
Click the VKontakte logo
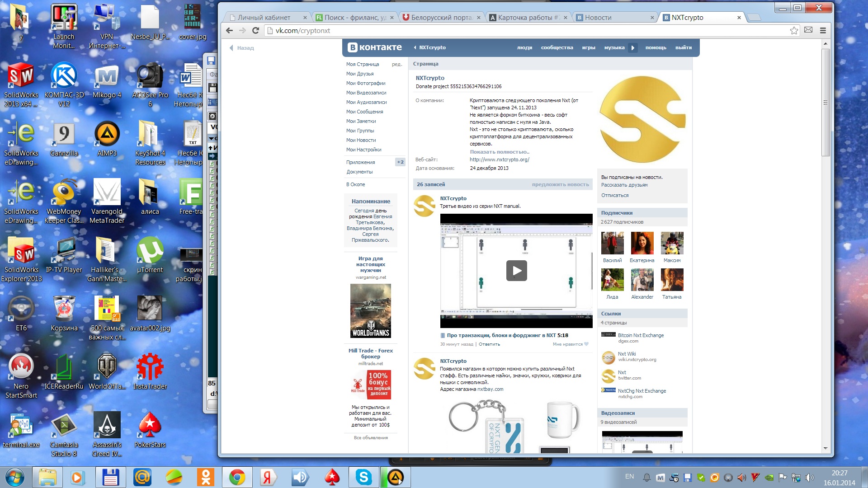point(375,47)
